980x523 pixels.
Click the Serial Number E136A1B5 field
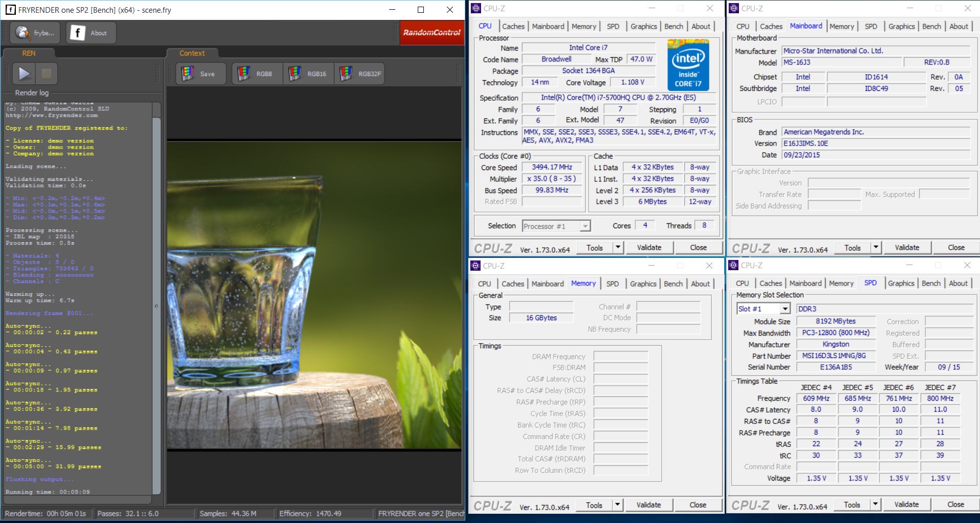click(x=835, y=367)
